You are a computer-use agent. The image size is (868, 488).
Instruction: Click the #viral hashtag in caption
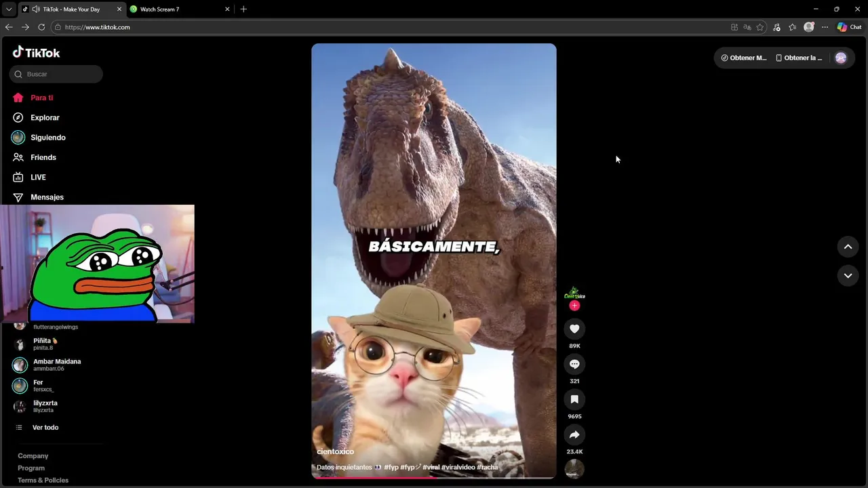(x=431, y=467)
